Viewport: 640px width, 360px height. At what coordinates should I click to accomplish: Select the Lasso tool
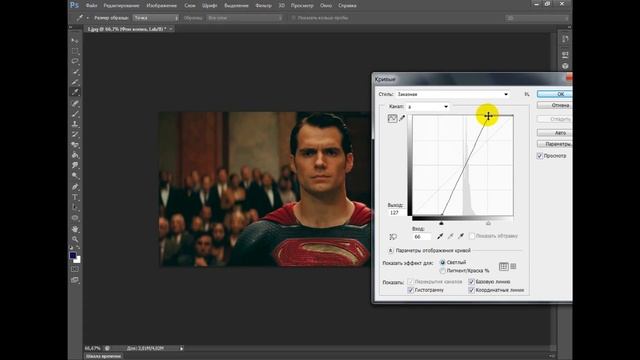75,61
